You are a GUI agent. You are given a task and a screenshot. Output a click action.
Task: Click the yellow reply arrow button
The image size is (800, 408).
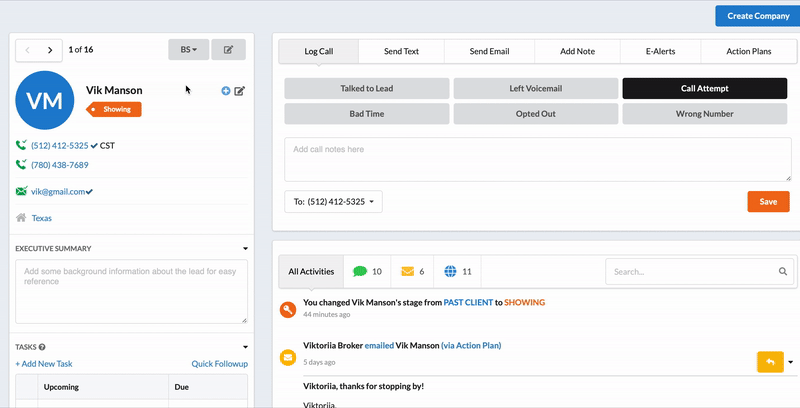click(x=770, y=362)
